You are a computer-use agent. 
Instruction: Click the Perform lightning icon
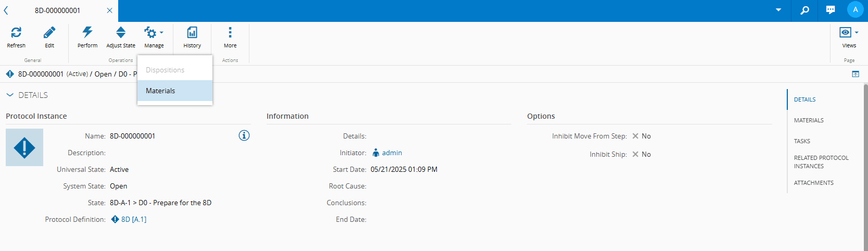click(x=87, y=33)
